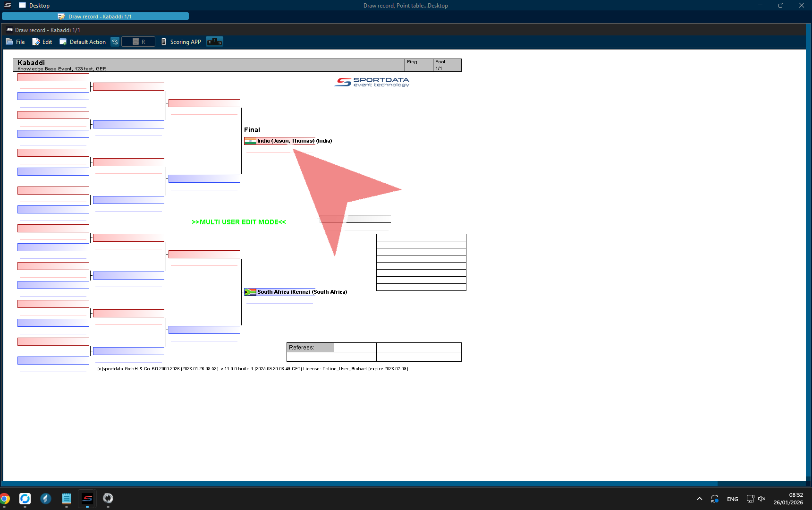Screen dimensions: 812x510
Task: Click the India flag icon in the Final
Action: [250, 141]
